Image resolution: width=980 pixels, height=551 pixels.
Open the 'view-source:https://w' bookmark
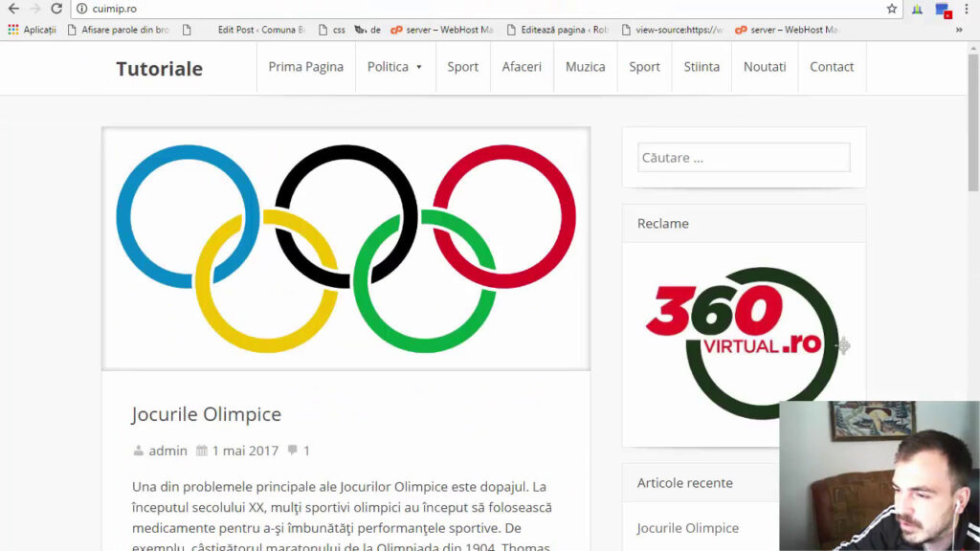tap(673, 30)
